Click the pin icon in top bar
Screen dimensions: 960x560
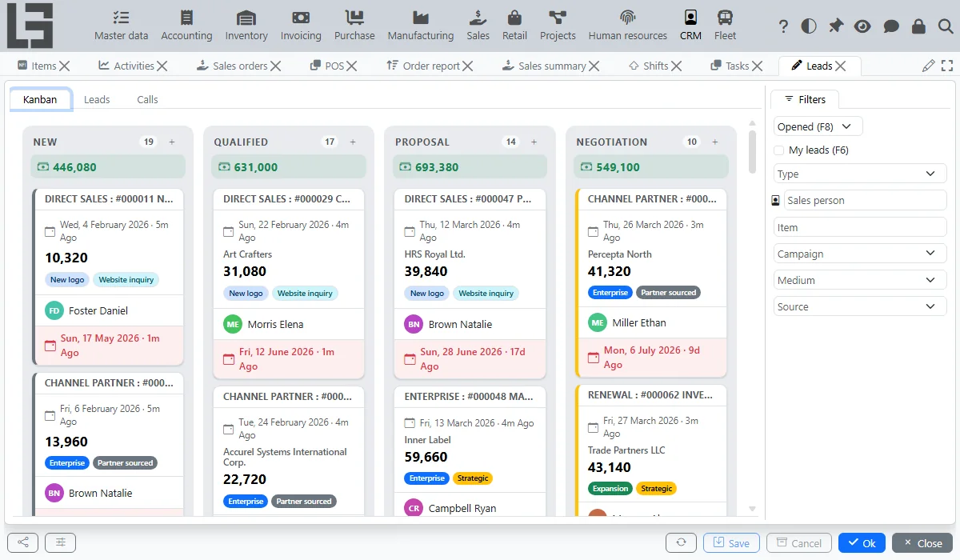click(835, 26)
